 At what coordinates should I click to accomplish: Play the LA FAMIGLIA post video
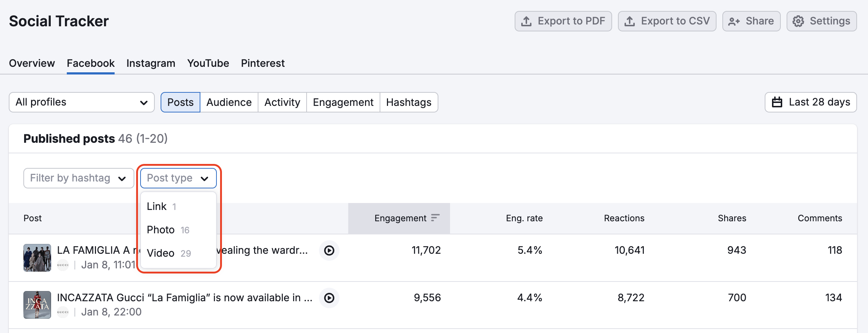click(329, 250)
